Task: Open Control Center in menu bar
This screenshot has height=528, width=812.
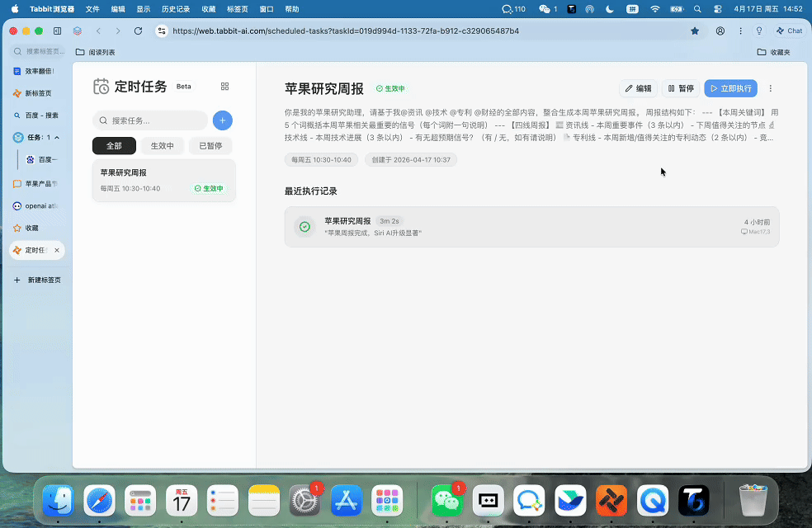Action: [718, 9]
